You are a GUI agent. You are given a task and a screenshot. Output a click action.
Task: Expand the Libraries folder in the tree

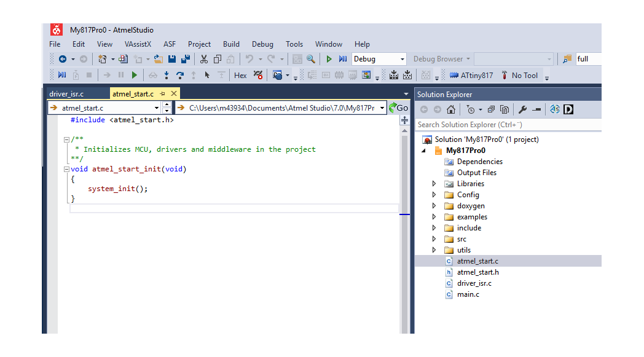[434, 184]
